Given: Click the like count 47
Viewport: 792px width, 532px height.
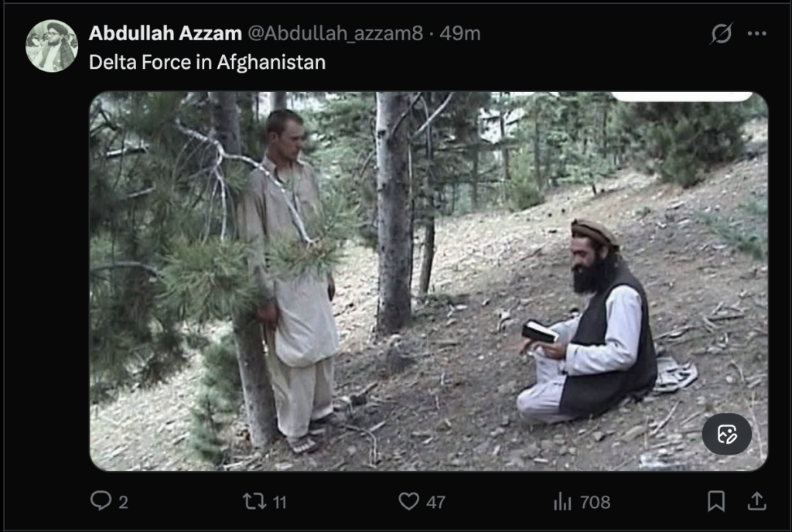Looking at the screenshot, I should coord(435,502).
